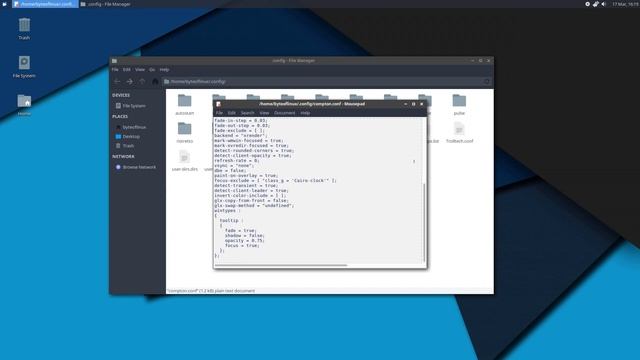Click the clock in the top panel

tap(625, 4)
